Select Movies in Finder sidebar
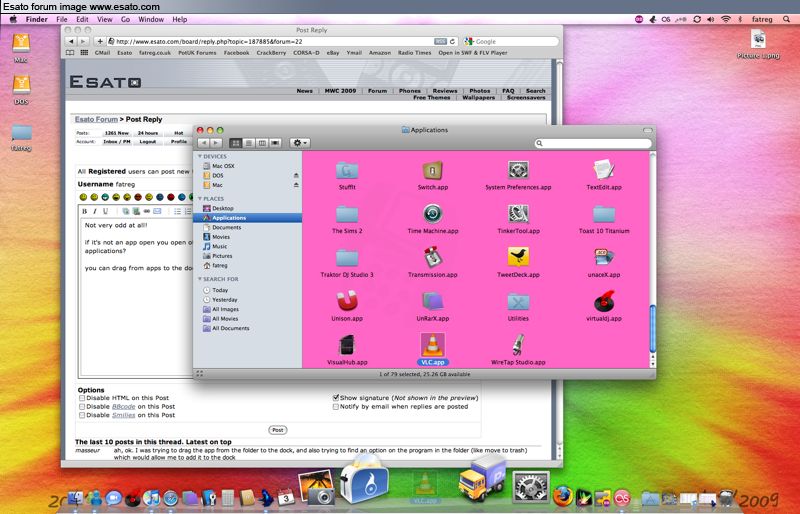 point(221,237)
